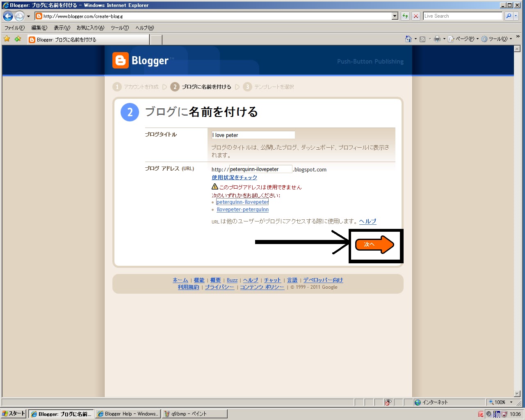The width and height of the screenshot is (525, 420).
Task: Open the ページ(P) command bar menu
Action: [x=463, y=39]
